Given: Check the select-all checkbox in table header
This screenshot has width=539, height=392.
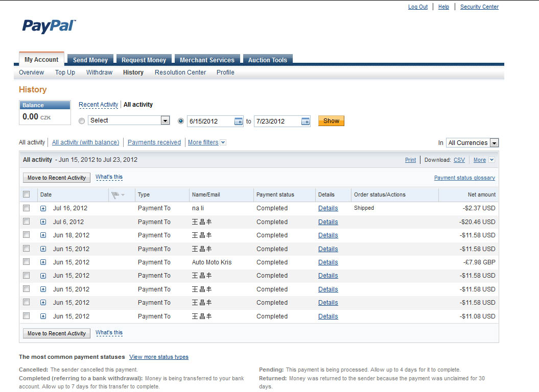Looking at the screenshot, I should (27, 194).
